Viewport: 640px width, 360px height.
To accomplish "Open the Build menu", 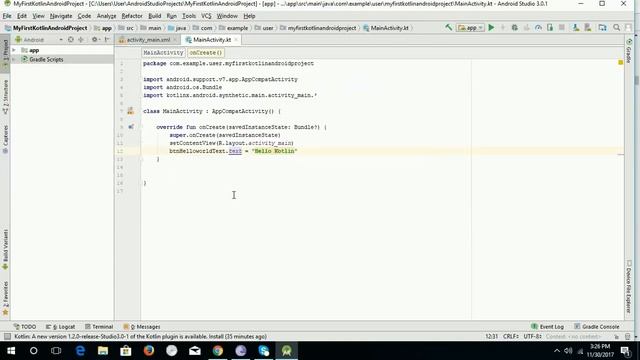I will coord(154,16).
